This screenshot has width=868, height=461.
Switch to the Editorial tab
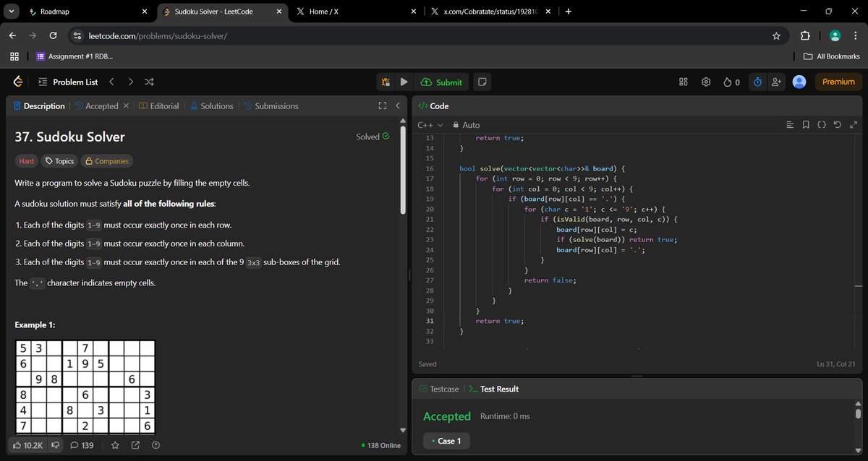pyautogui.click(x=158, y=105)
